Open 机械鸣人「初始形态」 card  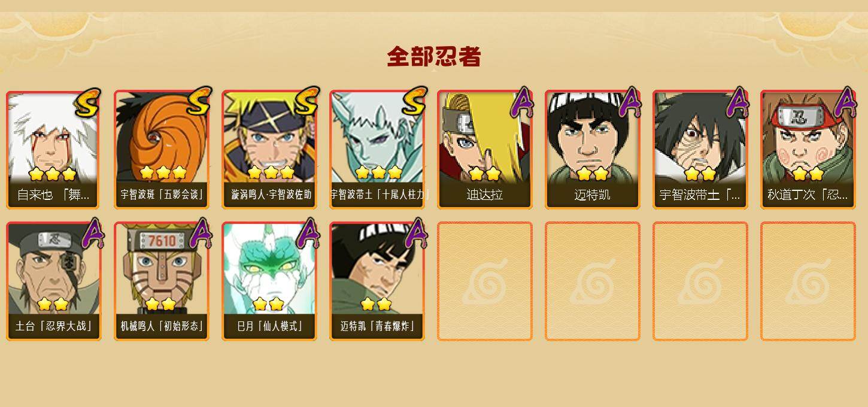162,281
